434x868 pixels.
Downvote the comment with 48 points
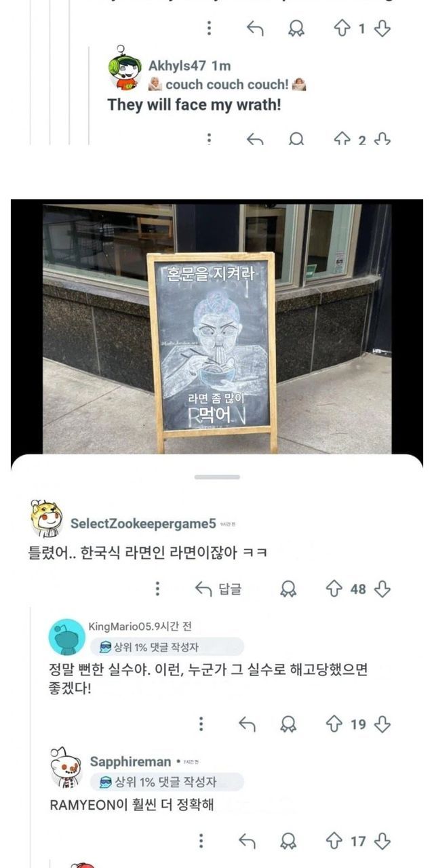[382, 589]
